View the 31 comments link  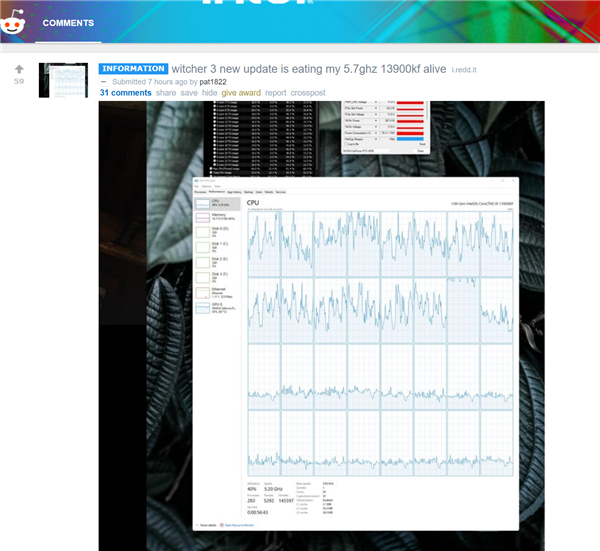pos(126,93)
